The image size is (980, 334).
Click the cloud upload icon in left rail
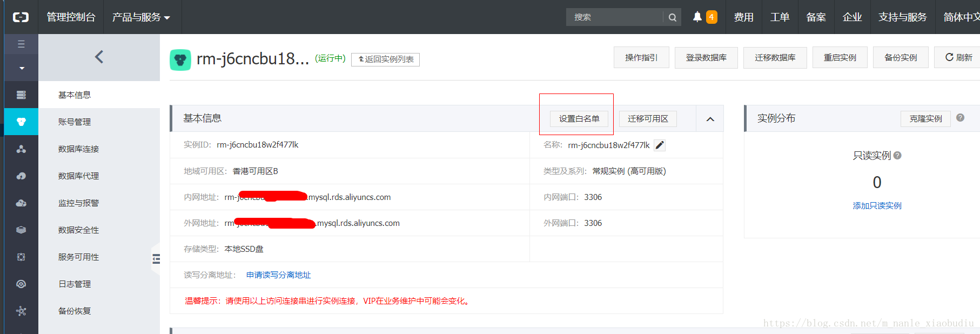[x=21, y=176]
